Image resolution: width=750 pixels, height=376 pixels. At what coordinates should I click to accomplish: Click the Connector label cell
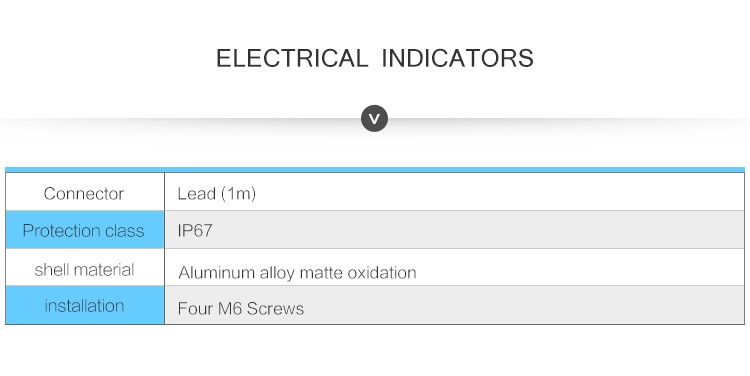pos(85,192)
